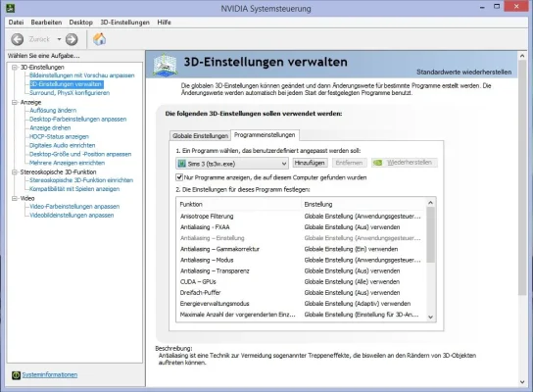This screenshot has width=533, height=392.
Task: Click the Wiederherstellen button
Action: (x=405, y=163)
